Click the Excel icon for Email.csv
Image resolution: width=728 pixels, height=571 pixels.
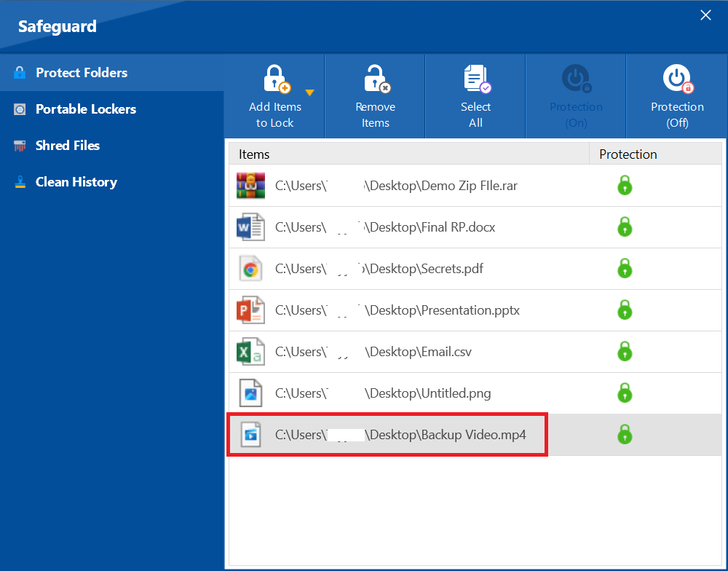coord(250,352)
